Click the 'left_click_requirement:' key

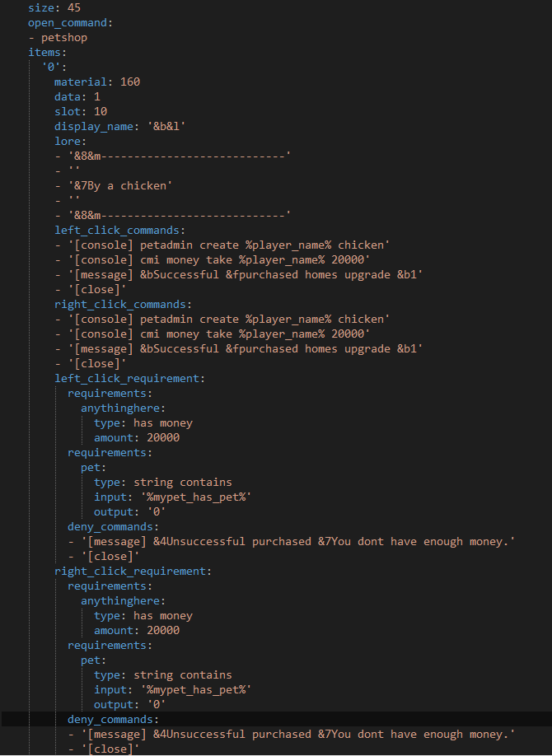(x=129, y=378)
